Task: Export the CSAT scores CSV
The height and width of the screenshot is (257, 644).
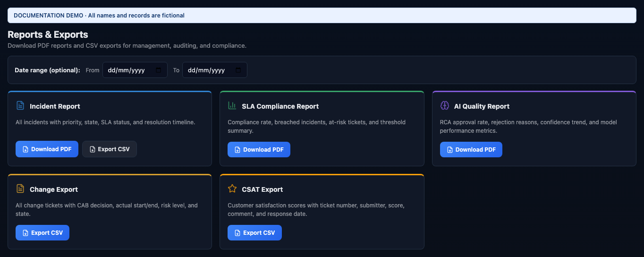Action: [254, 232]
